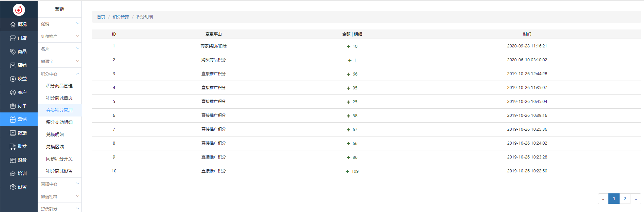Go to the 积分管理 breadcrumb link
644x212 pixels.
[x=121, y=17]
